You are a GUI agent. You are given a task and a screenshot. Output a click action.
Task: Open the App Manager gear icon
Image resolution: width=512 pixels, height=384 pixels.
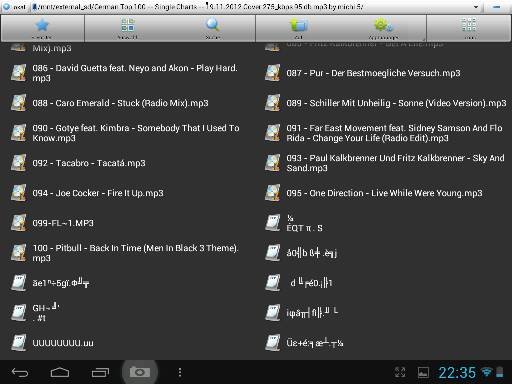click(383, 28)
